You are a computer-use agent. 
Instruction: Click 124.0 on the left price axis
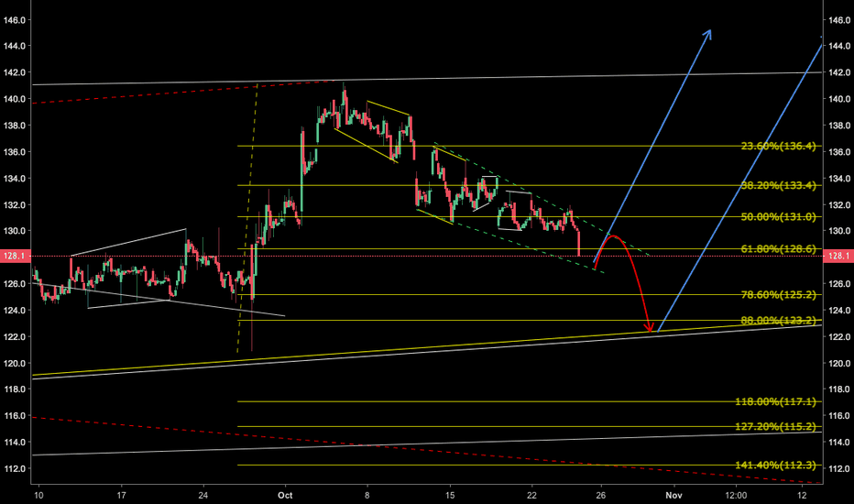(15, 311)
